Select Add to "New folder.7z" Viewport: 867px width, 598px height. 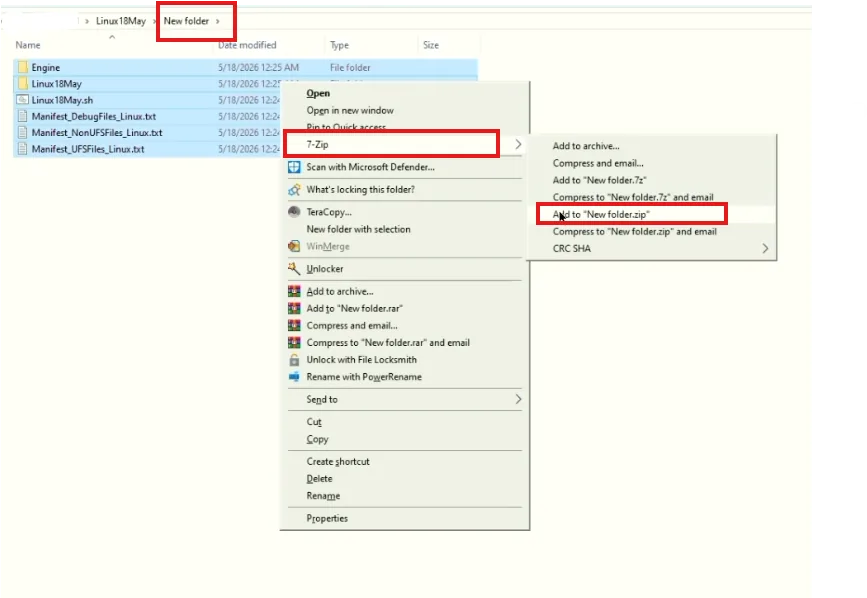point(599,180)
